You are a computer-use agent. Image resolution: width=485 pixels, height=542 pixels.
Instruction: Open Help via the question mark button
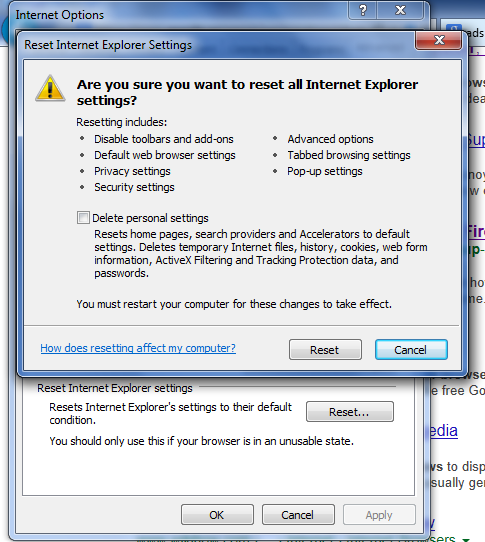(363, 10)
